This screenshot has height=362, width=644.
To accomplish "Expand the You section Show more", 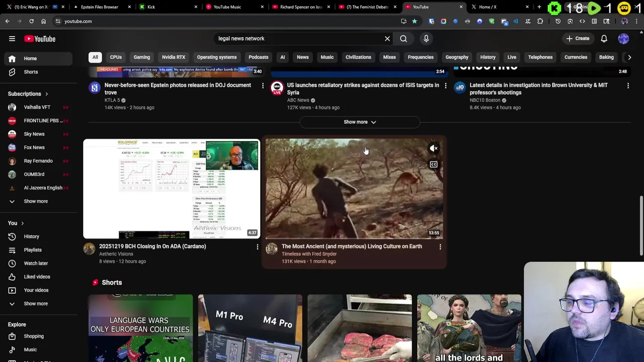I will tap(39, 304).
